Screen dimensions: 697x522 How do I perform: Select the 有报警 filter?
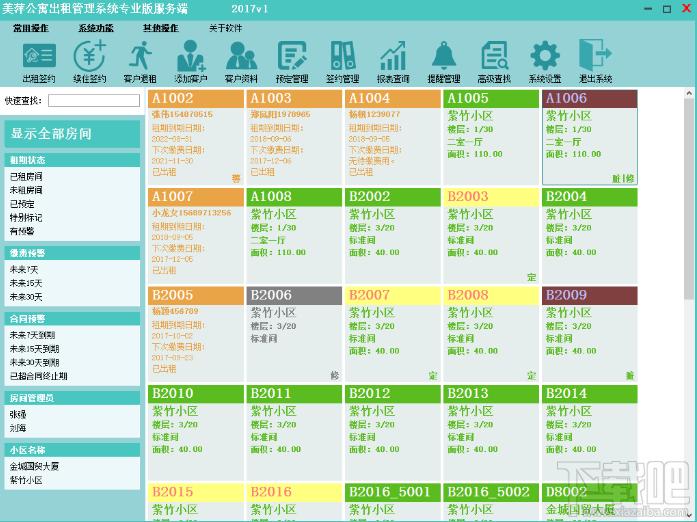[x=22, y=231]
